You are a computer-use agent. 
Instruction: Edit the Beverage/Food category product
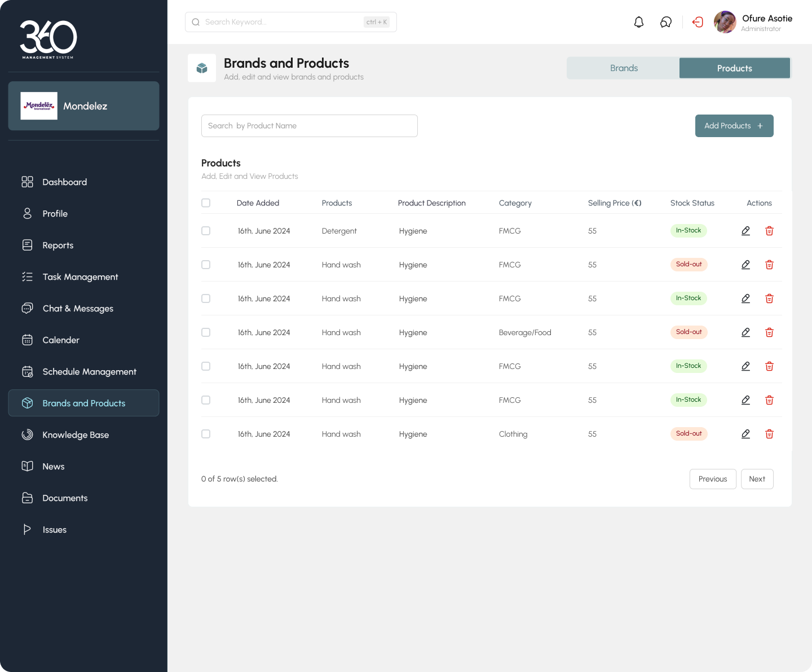coord(745,332)
